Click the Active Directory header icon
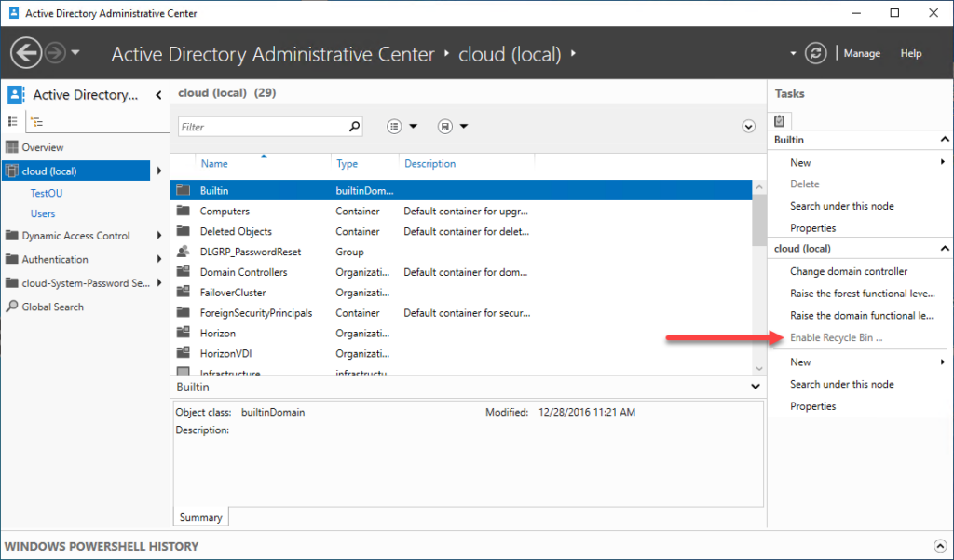The image size is (954, 560). [x=16, y=95]
